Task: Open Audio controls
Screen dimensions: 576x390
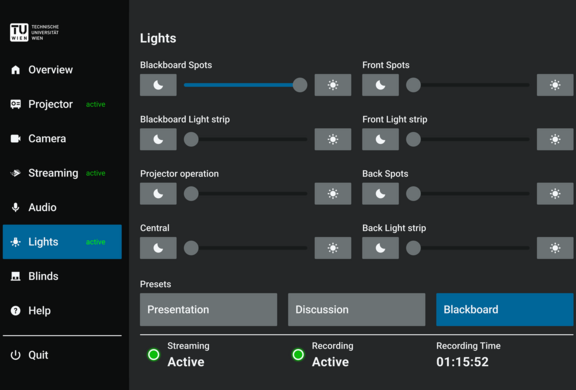Action: click(x=62, y=207)
